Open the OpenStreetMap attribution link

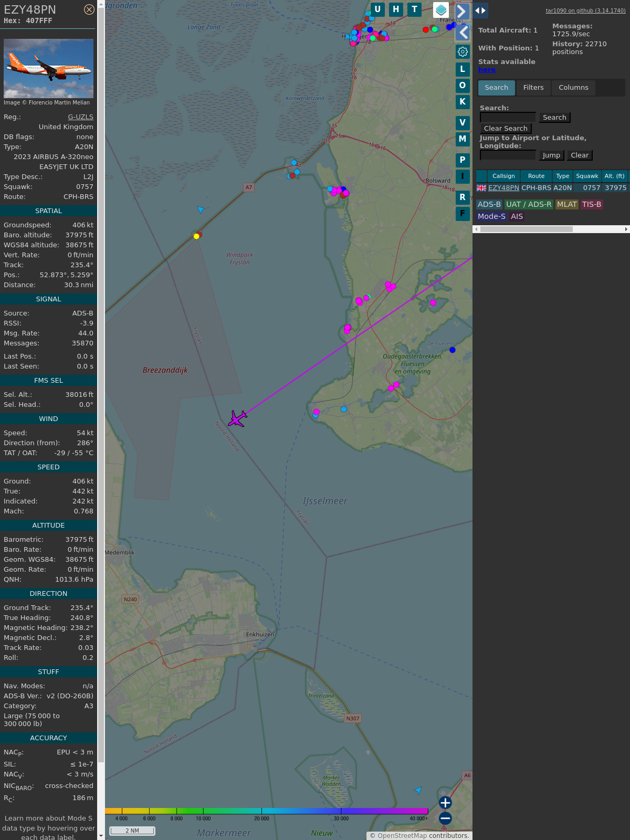pyautogui.click(x=402, y=836)
